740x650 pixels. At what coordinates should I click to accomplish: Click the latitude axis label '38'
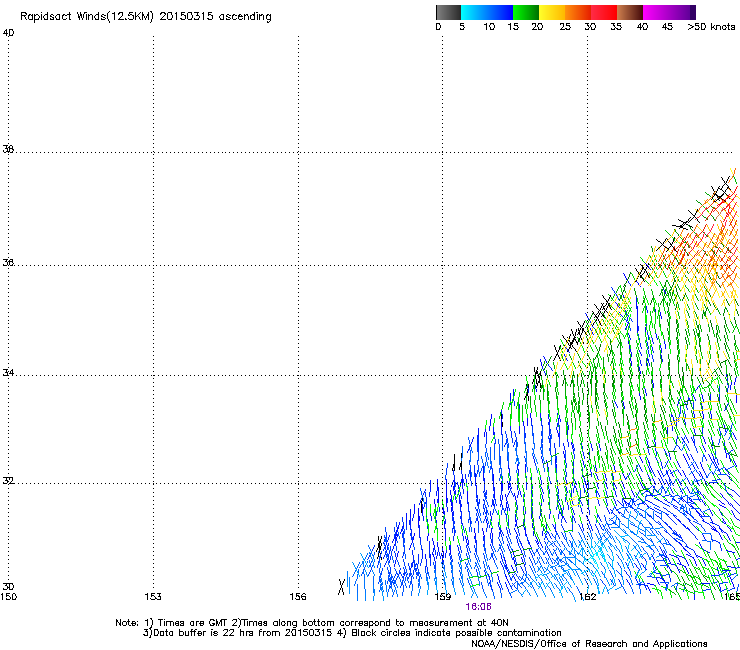(8, 149)
